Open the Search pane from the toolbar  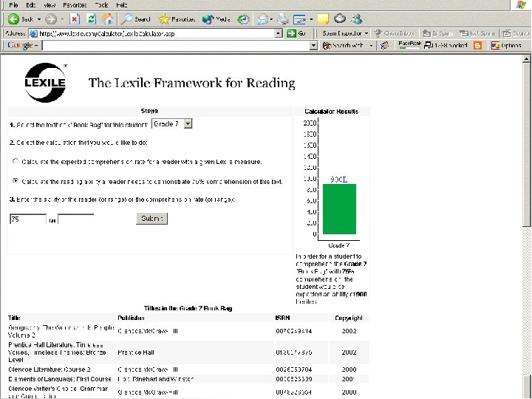click(x=136, y=19)
